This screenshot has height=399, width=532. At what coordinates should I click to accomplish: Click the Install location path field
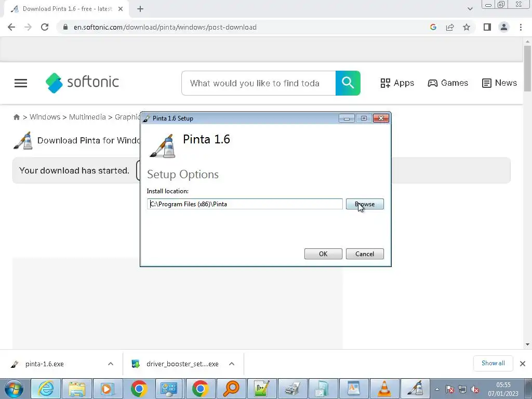(245, 204)
